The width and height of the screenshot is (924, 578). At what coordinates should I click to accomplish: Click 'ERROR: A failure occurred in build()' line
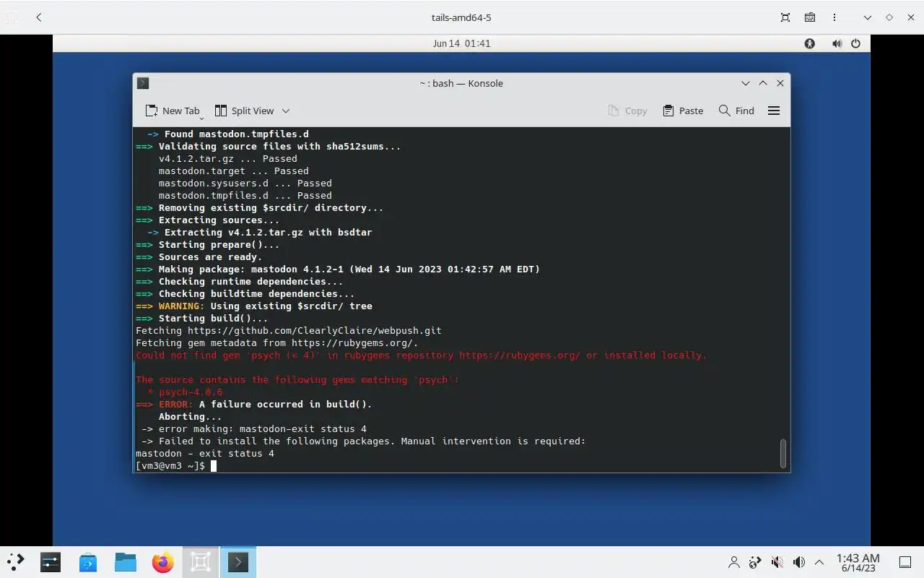[254, 405]
